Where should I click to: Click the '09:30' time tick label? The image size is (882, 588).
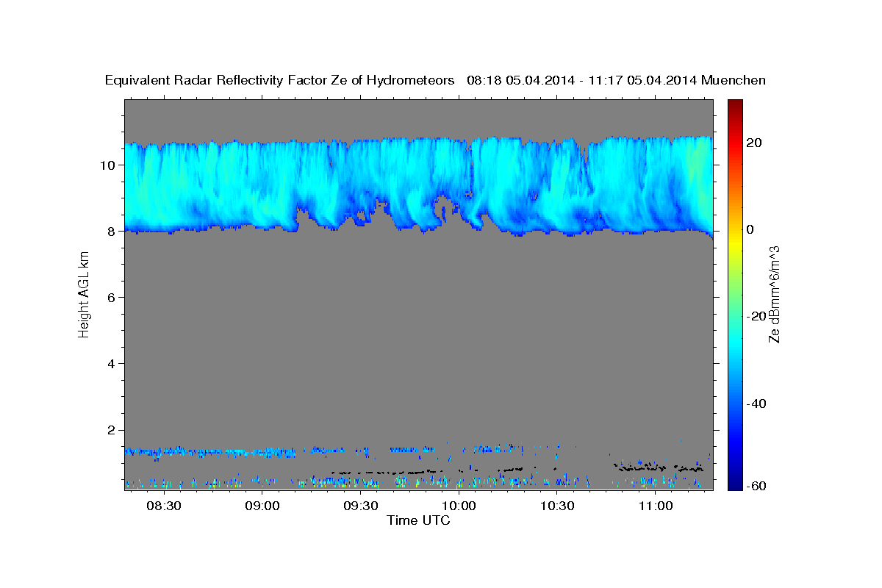tap(361, 506)
